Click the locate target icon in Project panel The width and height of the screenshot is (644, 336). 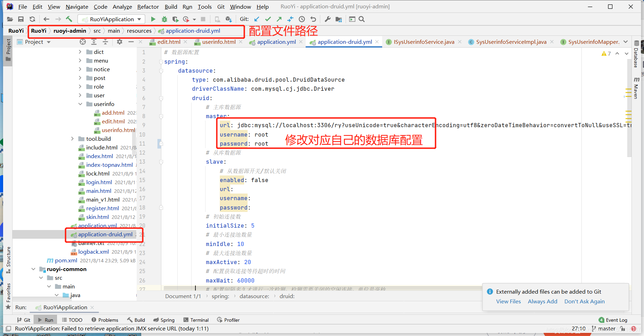point(83,42)
